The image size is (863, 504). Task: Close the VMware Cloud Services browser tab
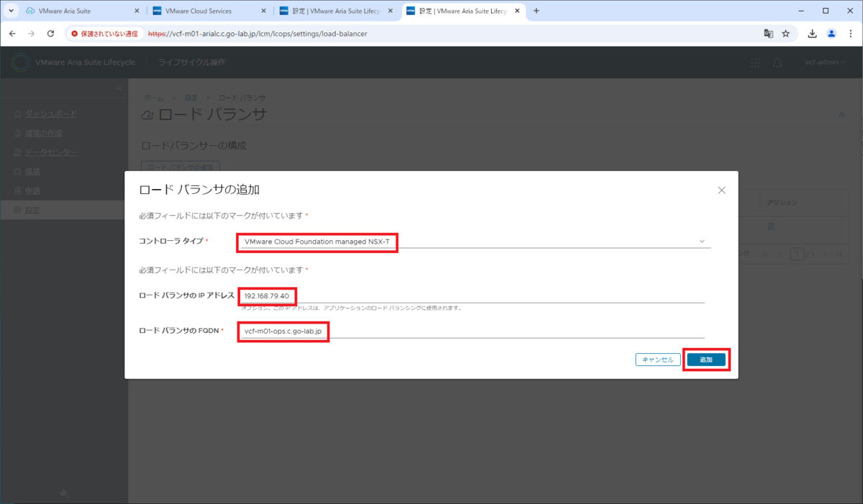[263, 11]
